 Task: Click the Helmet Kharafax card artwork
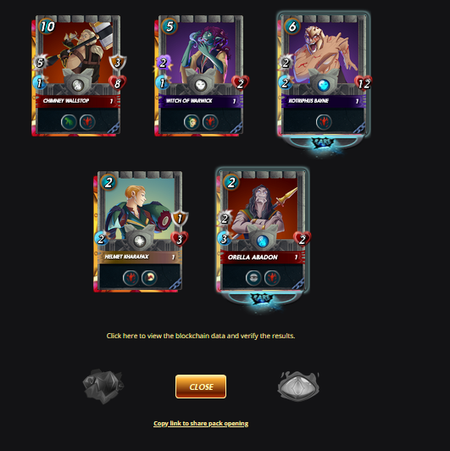(140, 208)
